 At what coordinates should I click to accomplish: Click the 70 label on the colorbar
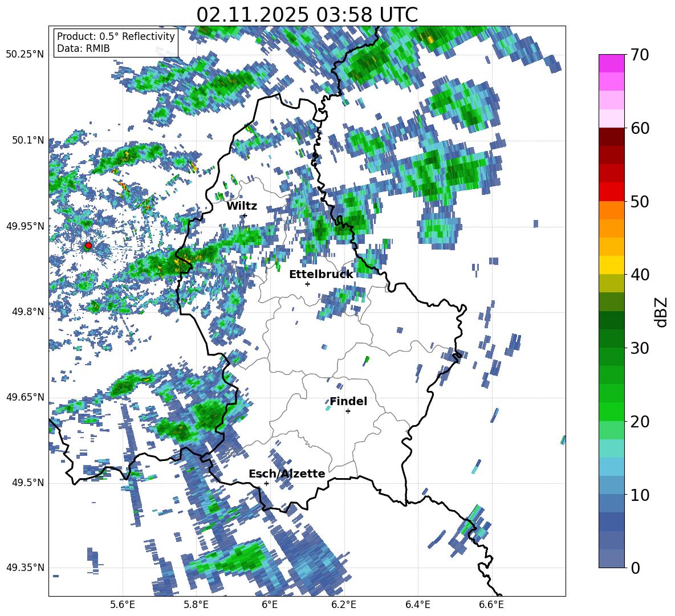coord(640,55)
